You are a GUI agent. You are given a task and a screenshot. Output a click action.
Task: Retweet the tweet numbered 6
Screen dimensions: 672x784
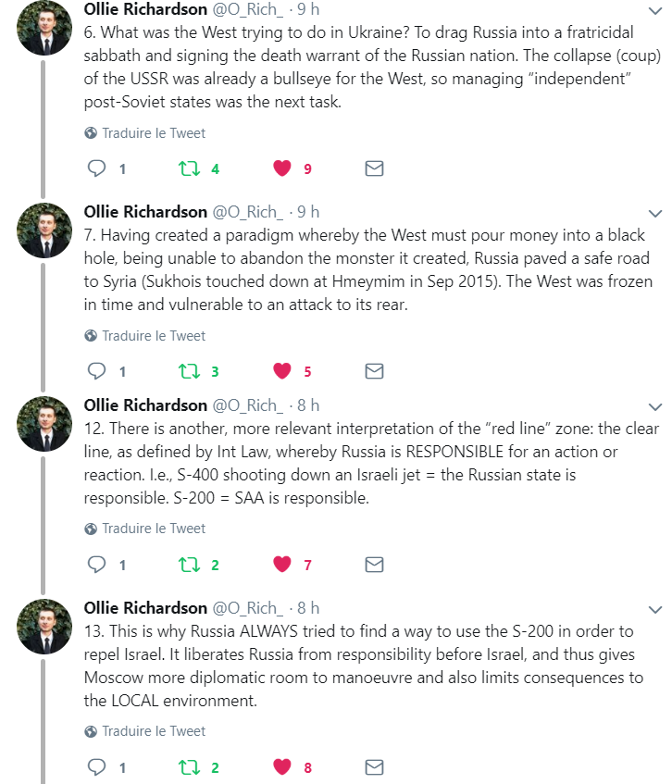pyautogui.click(x=189, y=168)
